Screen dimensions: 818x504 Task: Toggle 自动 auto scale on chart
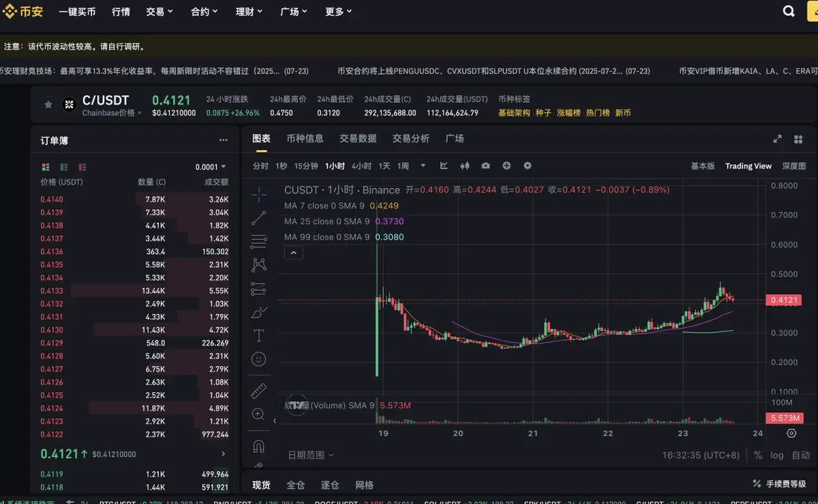pyautogui.click(x=801, y=455)
